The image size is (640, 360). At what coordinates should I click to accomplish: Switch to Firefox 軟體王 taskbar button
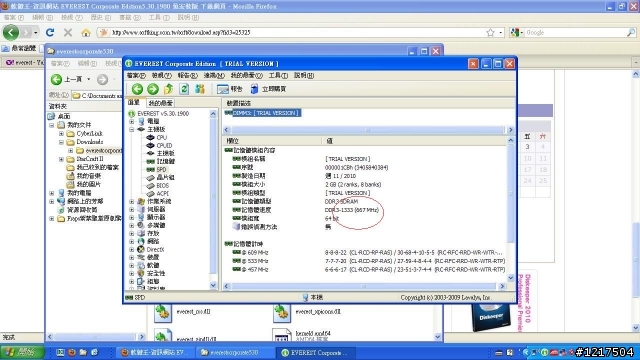click(155, 353)
